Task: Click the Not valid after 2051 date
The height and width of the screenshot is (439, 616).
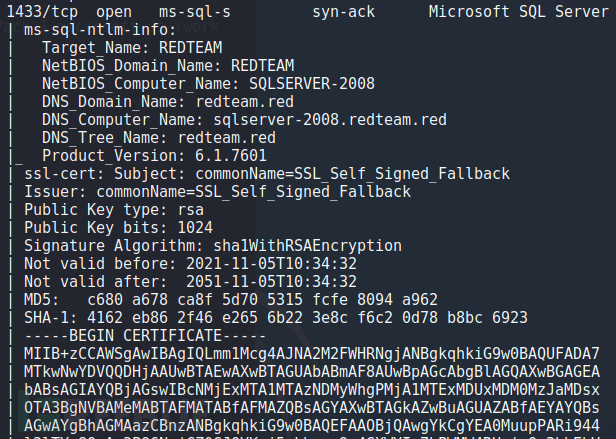Action: (x=271, y=282)
